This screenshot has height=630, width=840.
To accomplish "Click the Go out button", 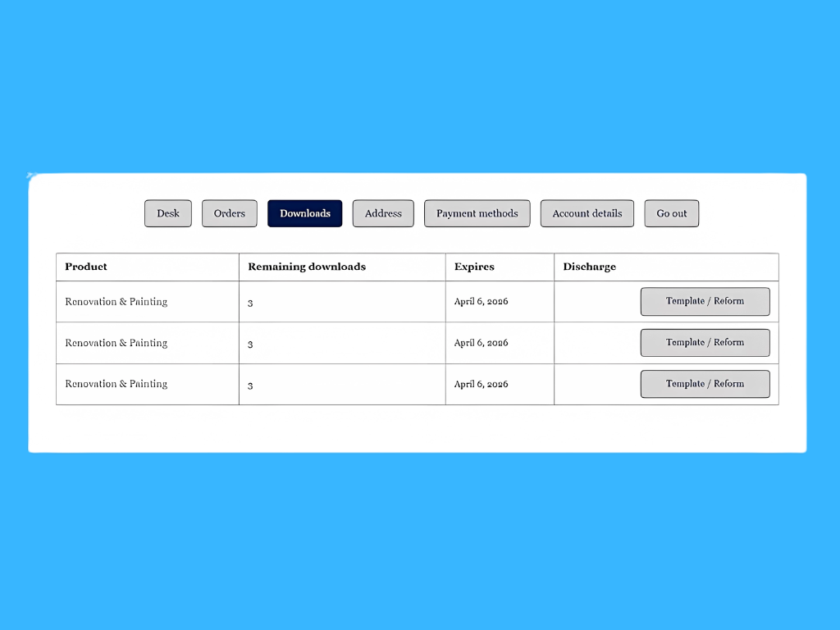I will 671,213.
